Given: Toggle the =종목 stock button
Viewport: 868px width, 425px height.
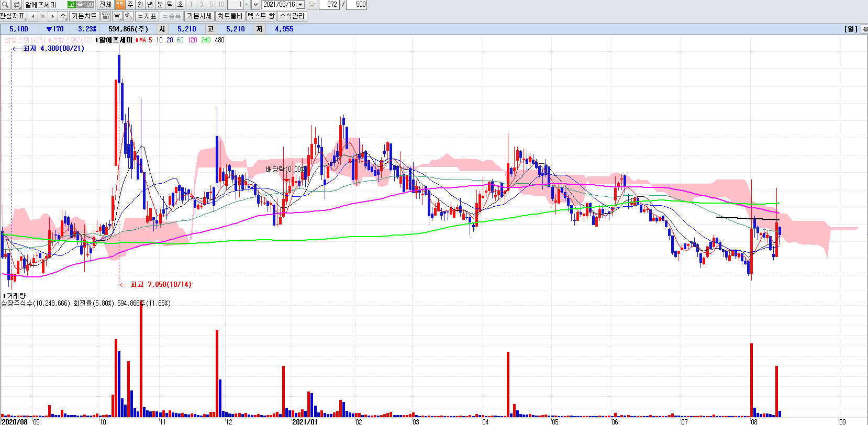Looking at the screenshot, I should pos(172,16).
